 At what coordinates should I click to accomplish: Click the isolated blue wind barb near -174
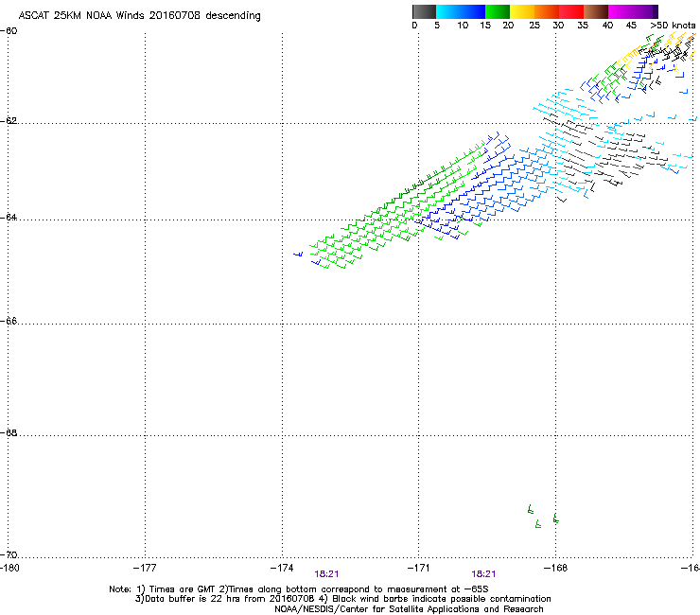pos(298,255)
